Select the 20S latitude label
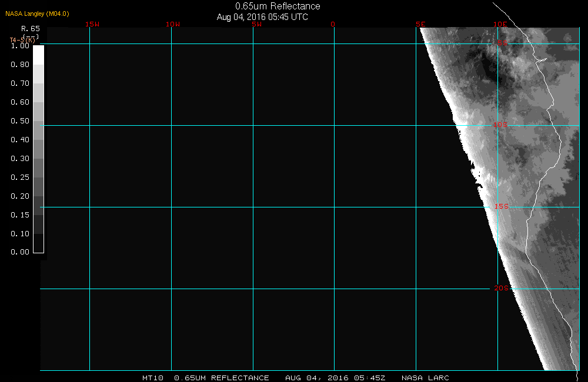The image size is (588, 382). [500, 288]
